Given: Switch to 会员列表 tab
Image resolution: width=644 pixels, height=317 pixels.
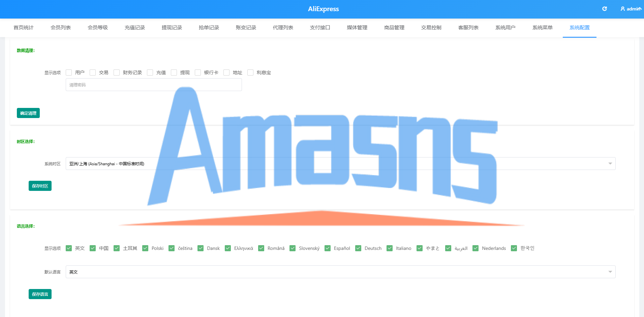Looking at the screenshot, I should (61, 28).
